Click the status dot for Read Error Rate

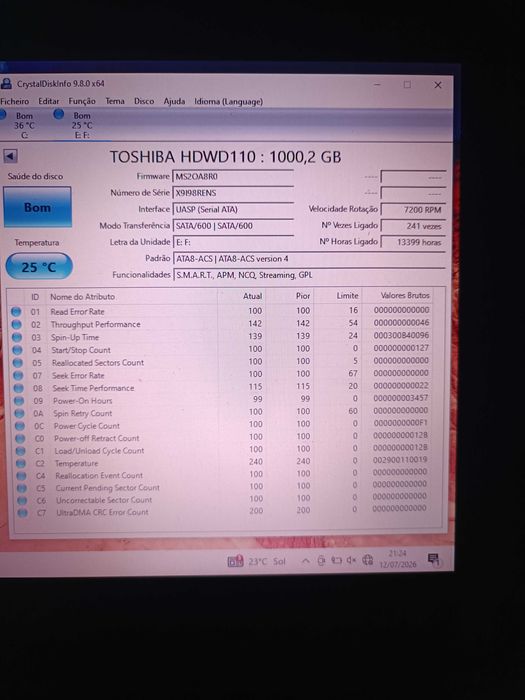tap(16, 312)
